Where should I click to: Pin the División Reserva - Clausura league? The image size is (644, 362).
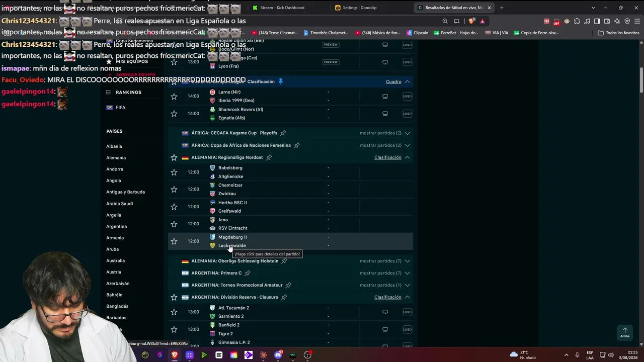[x=284, y=297]
